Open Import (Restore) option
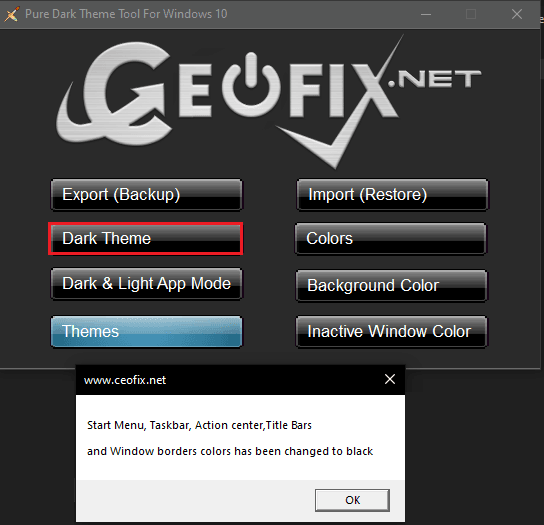The width and height of the screenshot is (544, 525). (392, 195)
